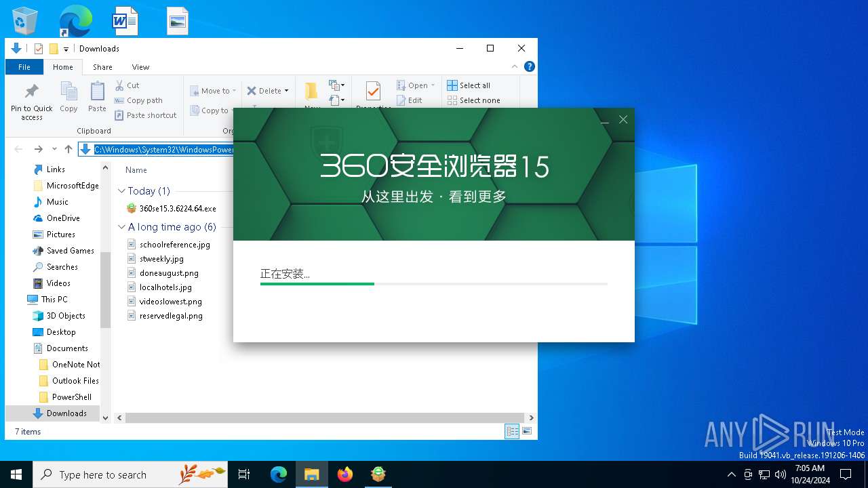The height and width of the screenshot is (488, 868).
Task: Switch to large icons view layout
Action: (527, 431)
